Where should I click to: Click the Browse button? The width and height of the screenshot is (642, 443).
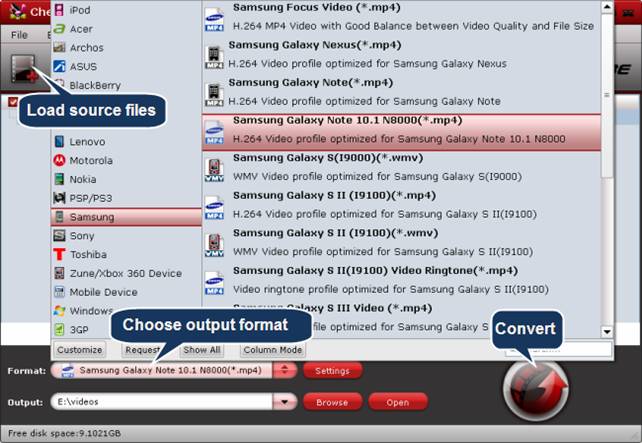click(332, 402)
